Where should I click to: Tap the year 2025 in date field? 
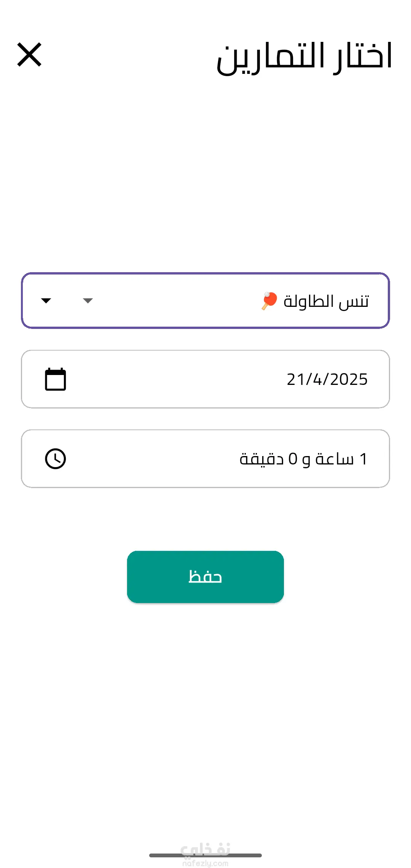(x=349, y=379)
